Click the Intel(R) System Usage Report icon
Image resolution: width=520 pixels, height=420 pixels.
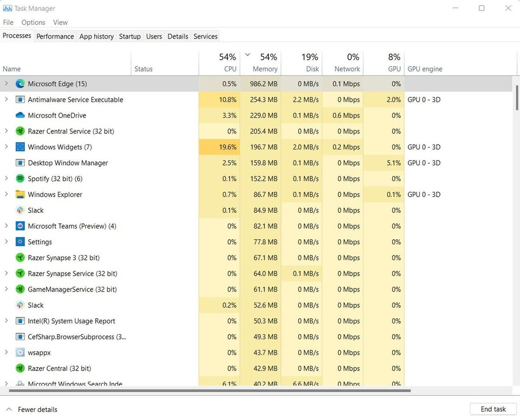pyautogui.click(x=20, y=321)
